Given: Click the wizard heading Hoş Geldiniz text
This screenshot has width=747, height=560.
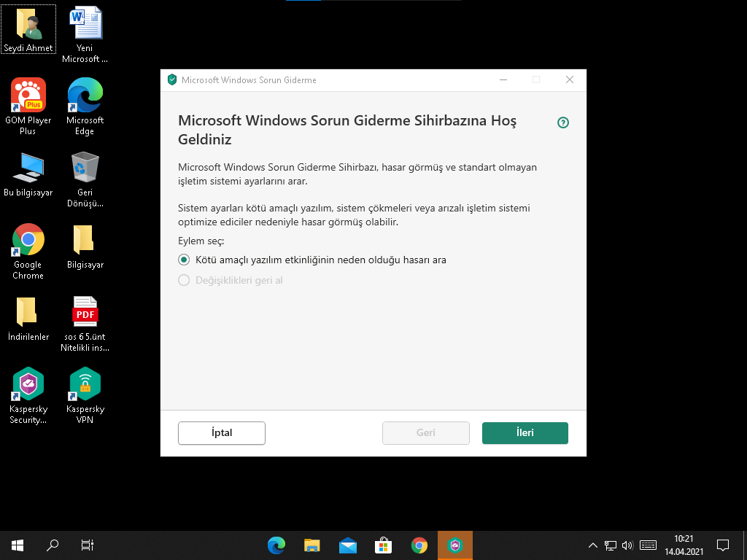Looking at the screenshot, I should tap(347, 130).
